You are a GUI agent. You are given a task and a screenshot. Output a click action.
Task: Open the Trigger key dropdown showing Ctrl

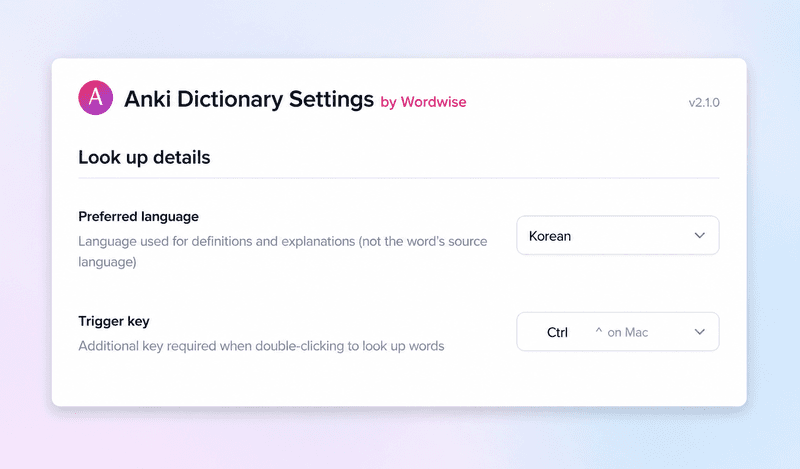click(618, 332)
